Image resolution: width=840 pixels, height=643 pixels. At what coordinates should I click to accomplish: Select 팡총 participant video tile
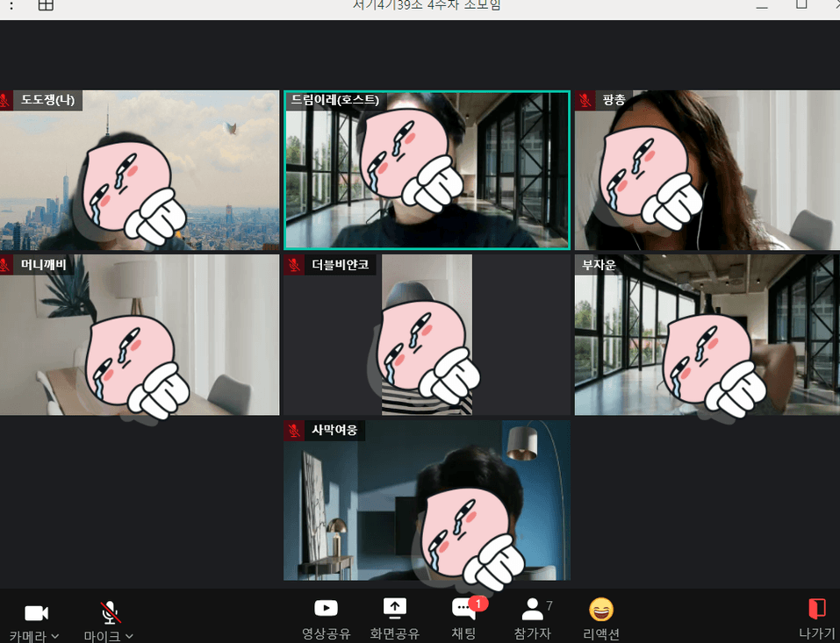(x=707, y=170)
